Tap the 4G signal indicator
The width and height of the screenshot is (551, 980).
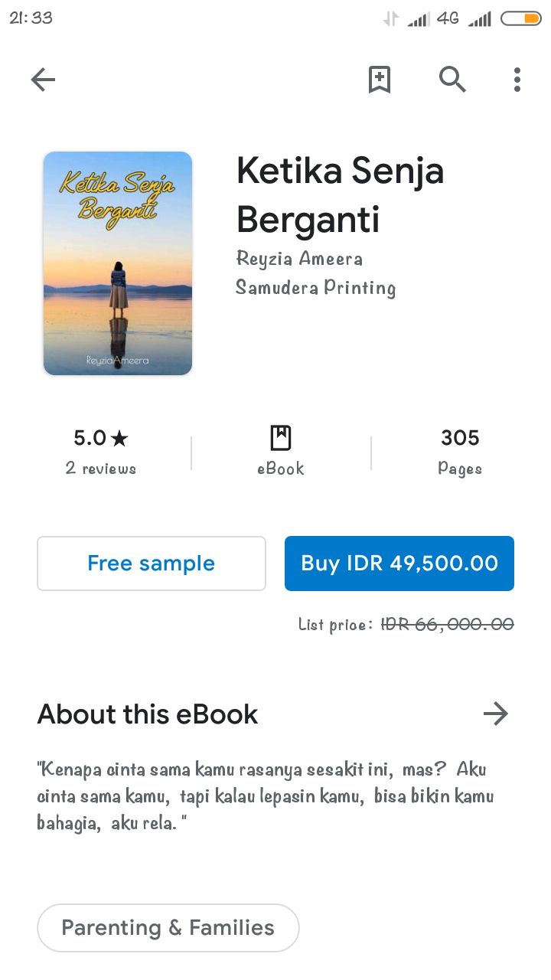click(x=448, y=18)
